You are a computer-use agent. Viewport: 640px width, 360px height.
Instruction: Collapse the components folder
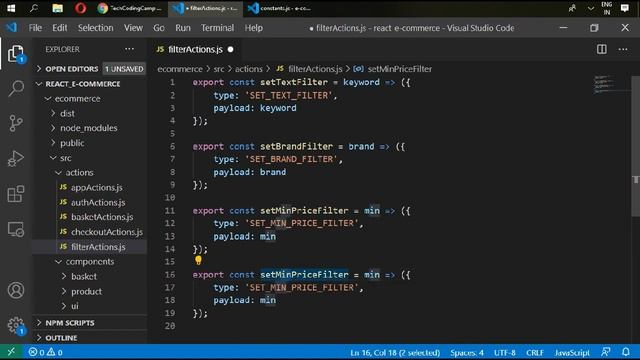coord(90,261)
